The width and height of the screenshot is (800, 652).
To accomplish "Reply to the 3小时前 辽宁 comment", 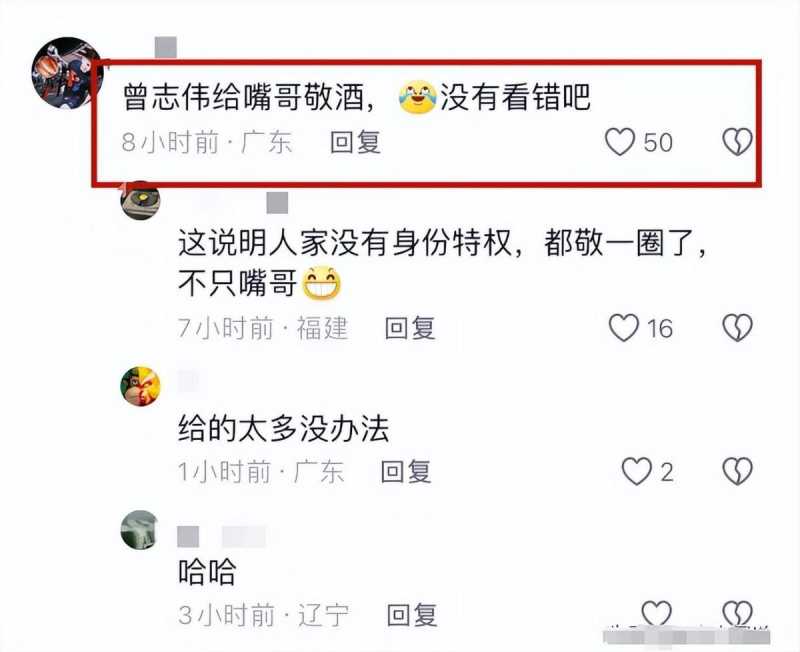I will click(x=412, y=615).
